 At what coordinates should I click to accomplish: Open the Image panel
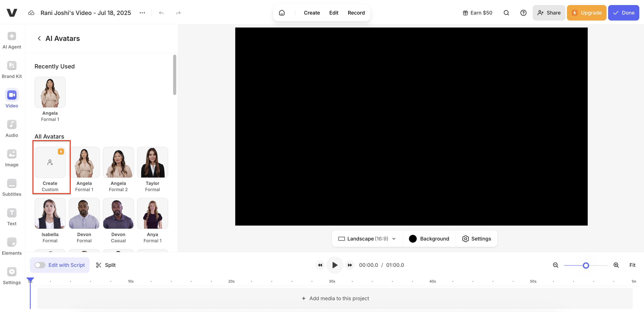[12, 158]
